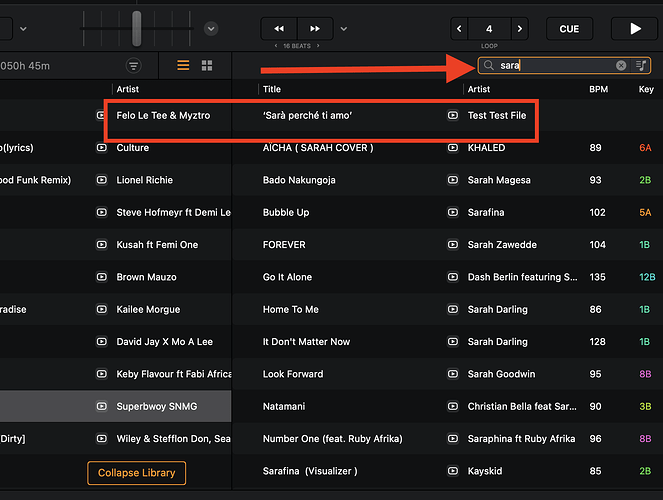The image size is (663, 500).
Task: Open the round chevron menu beside the pitch slider
Action: (211, 29)
